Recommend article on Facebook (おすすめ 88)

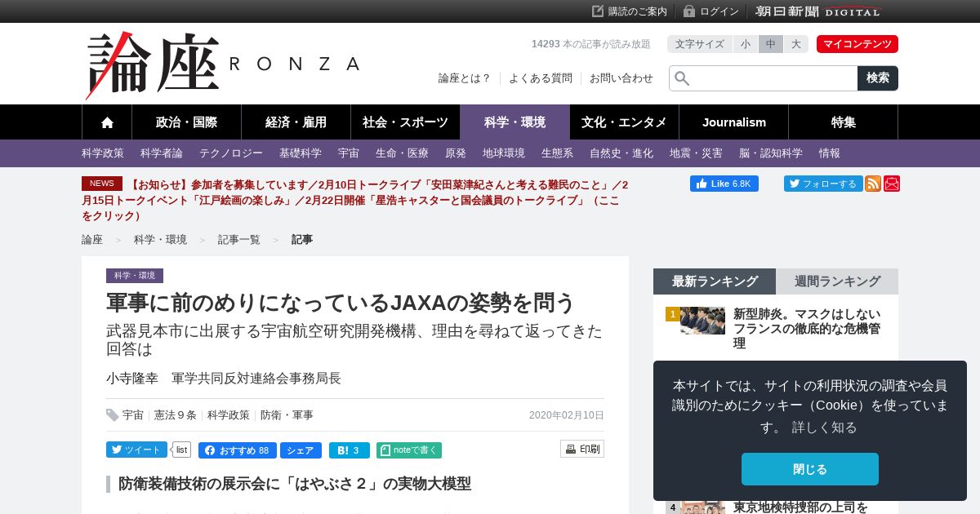(x=237, y=450)
